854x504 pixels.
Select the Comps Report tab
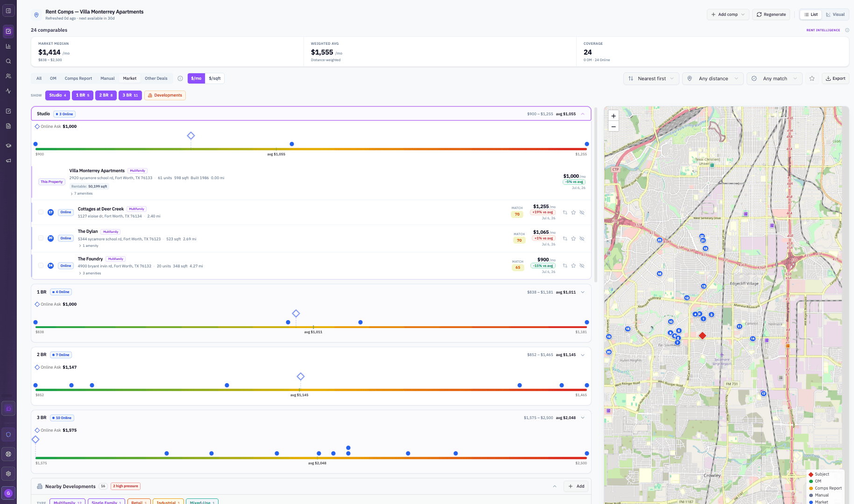tap(78, 78)
